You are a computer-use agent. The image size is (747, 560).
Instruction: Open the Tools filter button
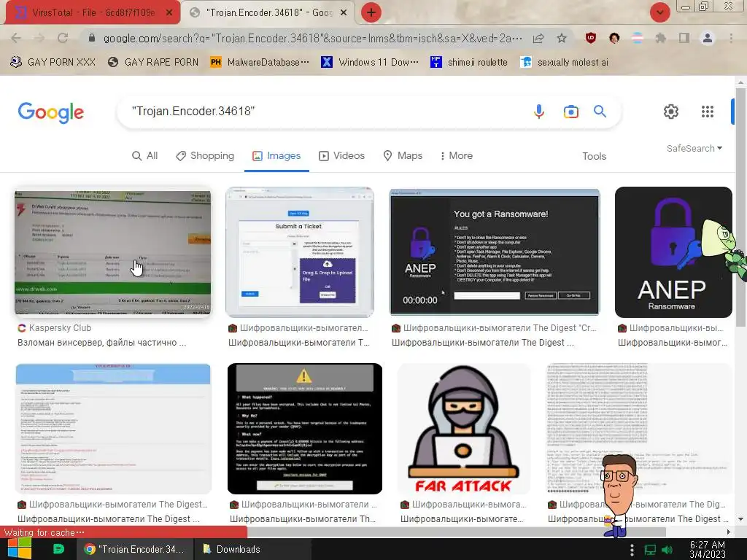pyautogui.click(x=594, y=156)
